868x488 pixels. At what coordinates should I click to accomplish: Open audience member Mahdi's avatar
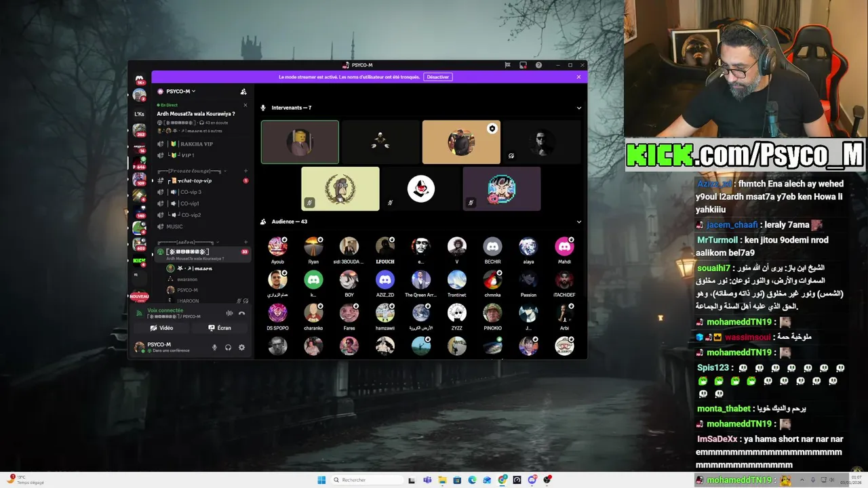[564, 246]
